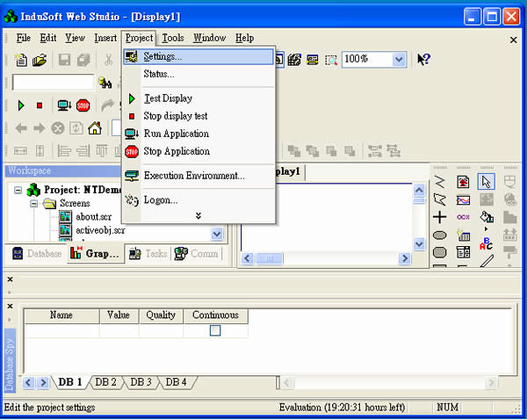Expand the Project menu's hidden items chevron
Viewport: 527px width, 420px height.
coord(199,215)
